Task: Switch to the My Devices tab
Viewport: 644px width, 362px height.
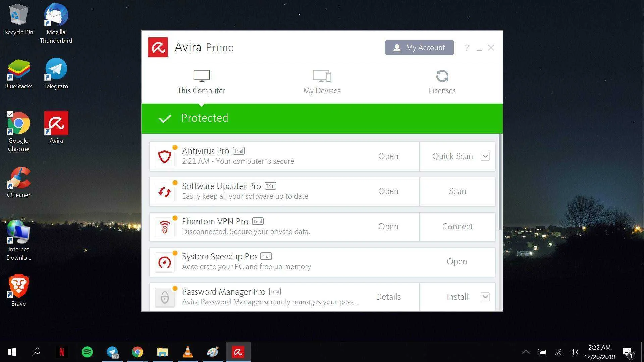Action: click(x=322, y=82)
